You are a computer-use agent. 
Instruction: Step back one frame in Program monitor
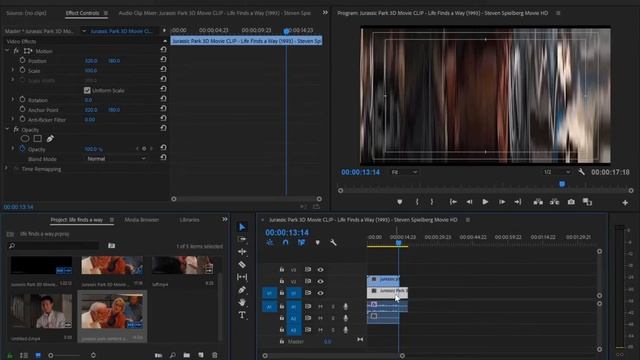tap(469, 202)
